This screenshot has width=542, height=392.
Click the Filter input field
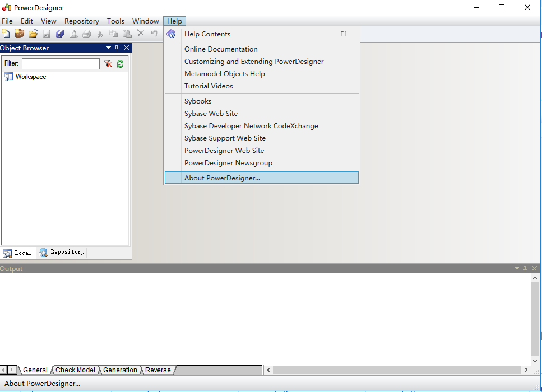click(x=61, y=63)
